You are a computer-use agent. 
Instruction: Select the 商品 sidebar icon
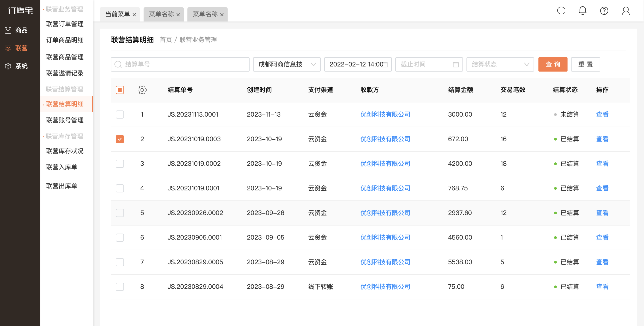[8, 30]
